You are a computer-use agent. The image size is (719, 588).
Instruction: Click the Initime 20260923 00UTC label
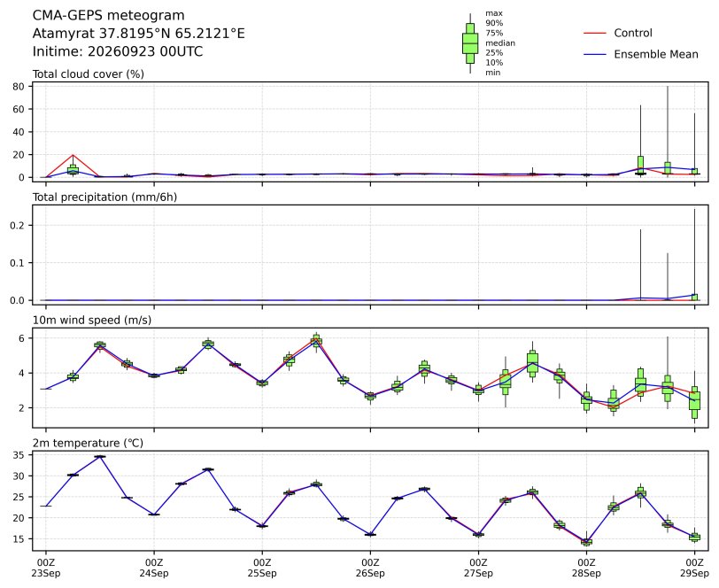coord(118,51)
